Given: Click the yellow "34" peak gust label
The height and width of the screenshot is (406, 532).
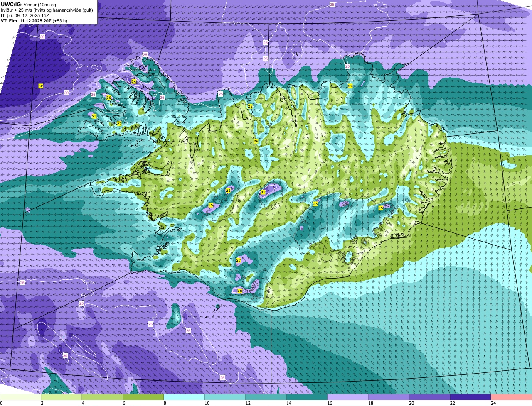Looking at the screenshot, I should 134,81.
